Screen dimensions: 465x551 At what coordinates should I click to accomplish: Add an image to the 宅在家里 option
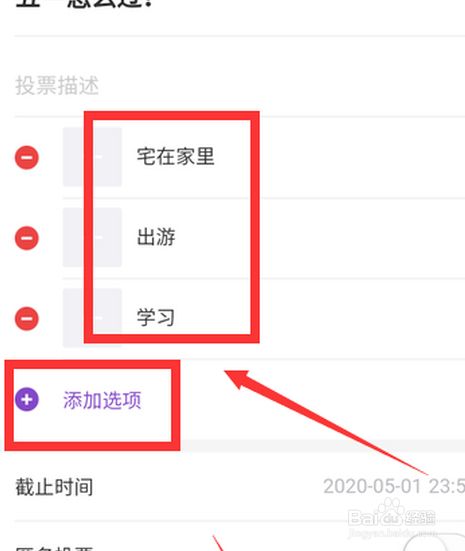(92, 157)
